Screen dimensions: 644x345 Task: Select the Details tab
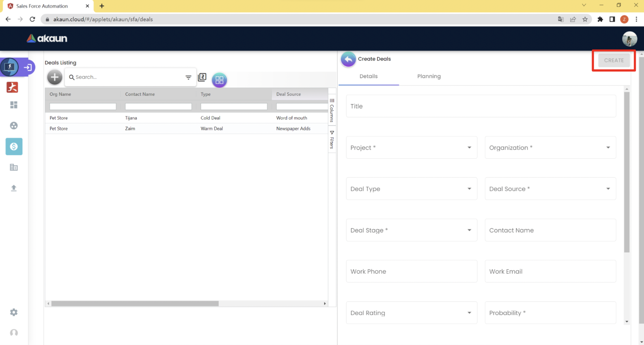coord(368,76)
